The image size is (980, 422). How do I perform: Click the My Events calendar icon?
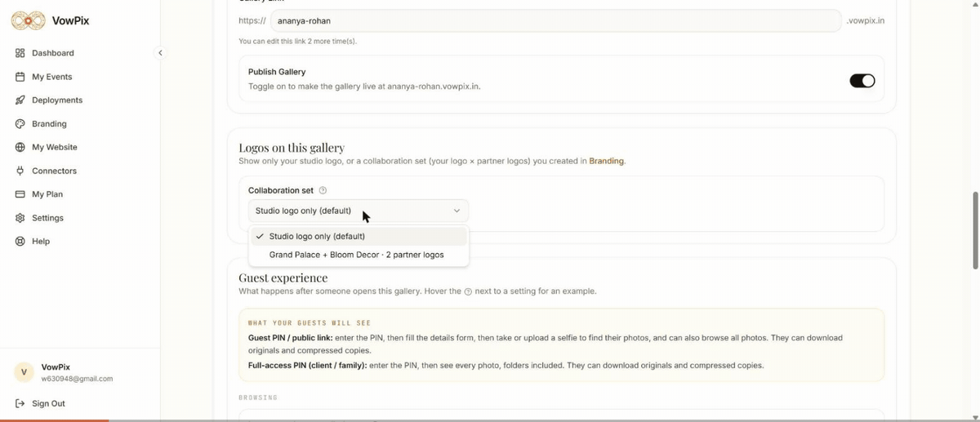pyautogui.click(x=20, y=77)
